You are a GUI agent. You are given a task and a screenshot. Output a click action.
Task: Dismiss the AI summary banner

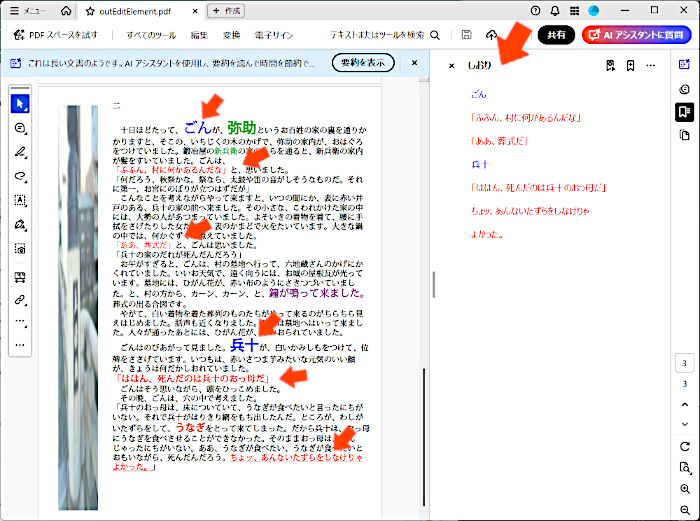pos(414,63)
